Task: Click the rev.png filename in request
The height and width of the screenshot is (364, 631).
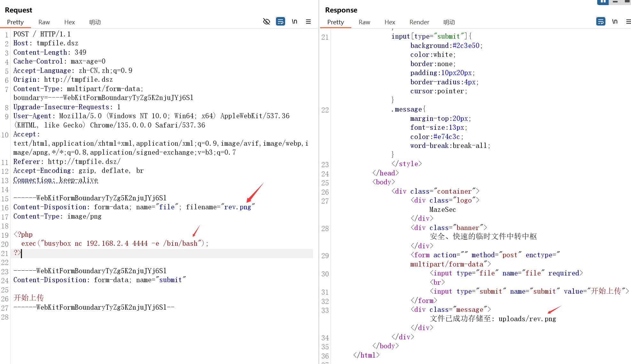Action: coord(238,207)
